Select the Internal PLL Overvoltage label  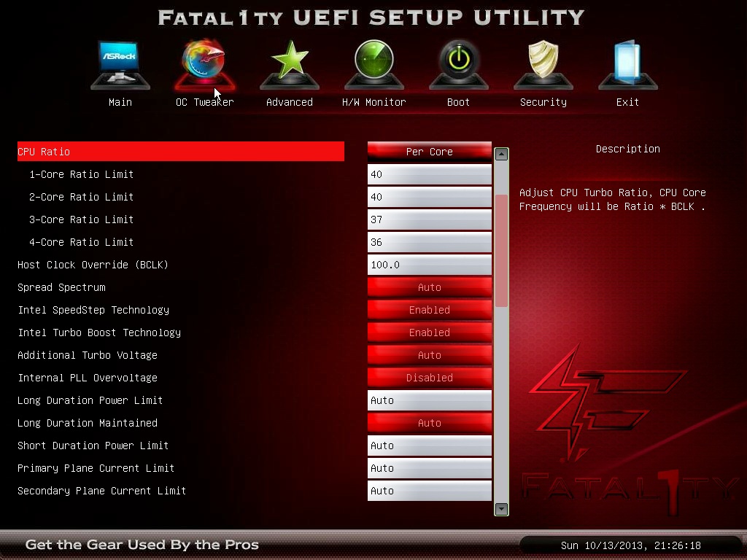click(x=88, y=378)
